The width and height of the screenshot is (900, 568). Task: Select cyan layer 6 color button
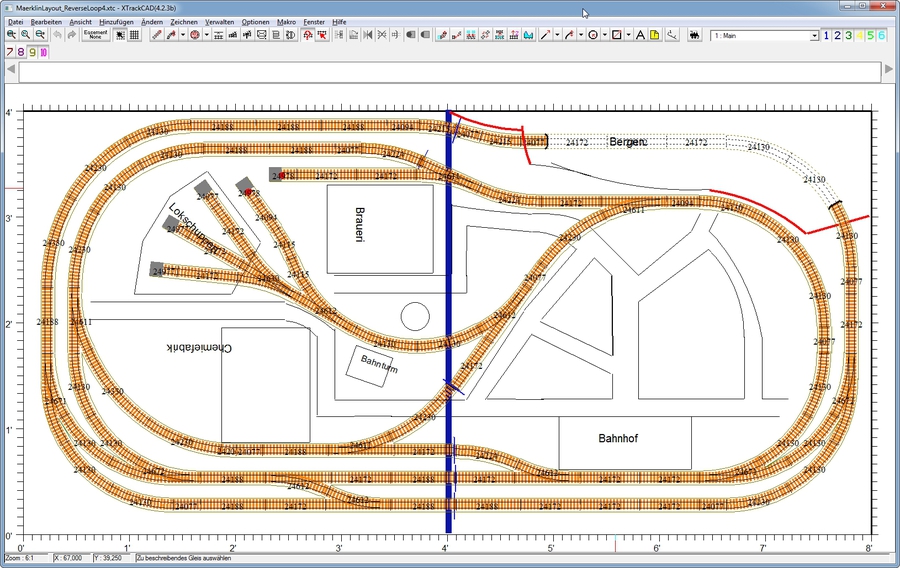coord(881,35)
